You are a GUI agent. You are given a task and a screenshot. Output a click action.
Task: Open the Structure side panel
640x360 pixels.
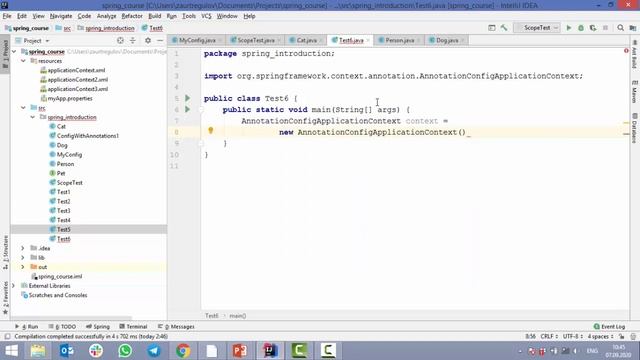coord(5,252)
